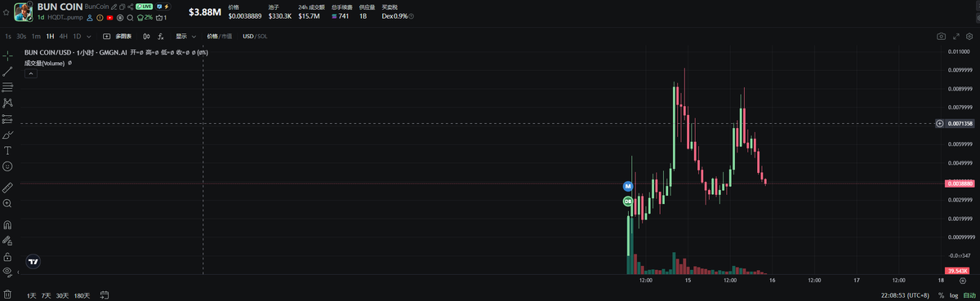This screenshot has width=980, height=301.
Task: Delete all drawings with trash icon
Action: pos(7,294)
